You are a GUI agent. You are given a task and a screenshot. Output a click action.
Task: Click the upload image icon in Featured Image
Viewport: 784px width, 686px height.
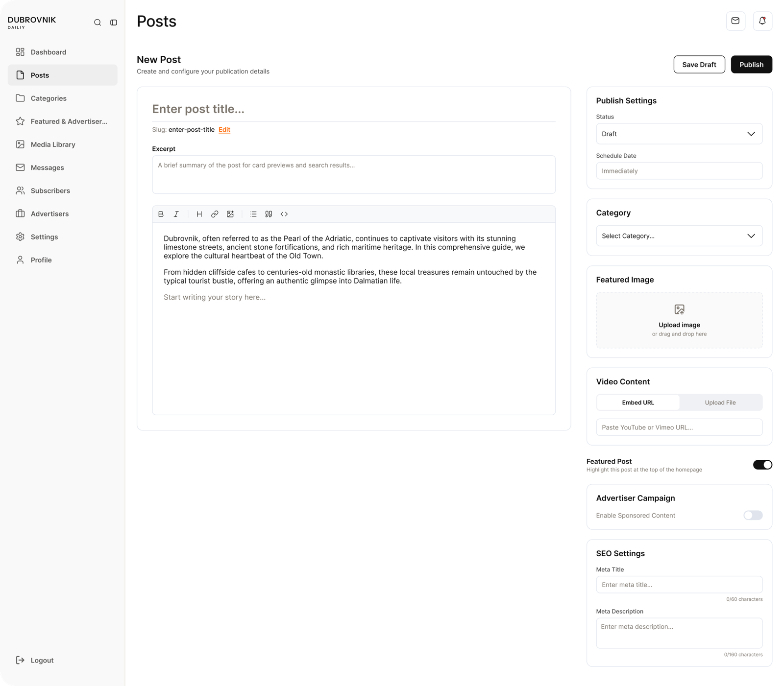pyautogui.click(x=679, y=309)
